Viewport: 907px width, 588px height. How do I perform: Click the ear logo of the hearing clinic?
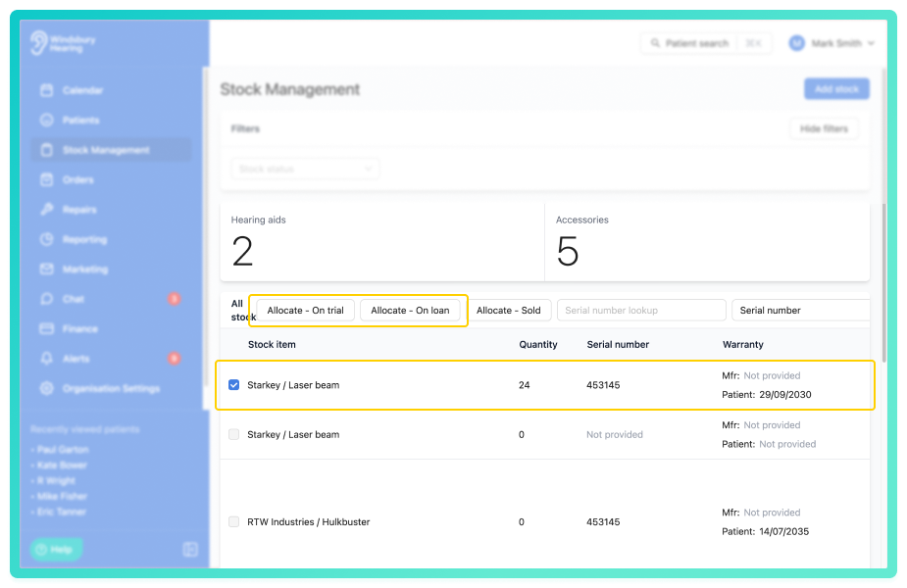pyautogui.click(x=39, y=43)
